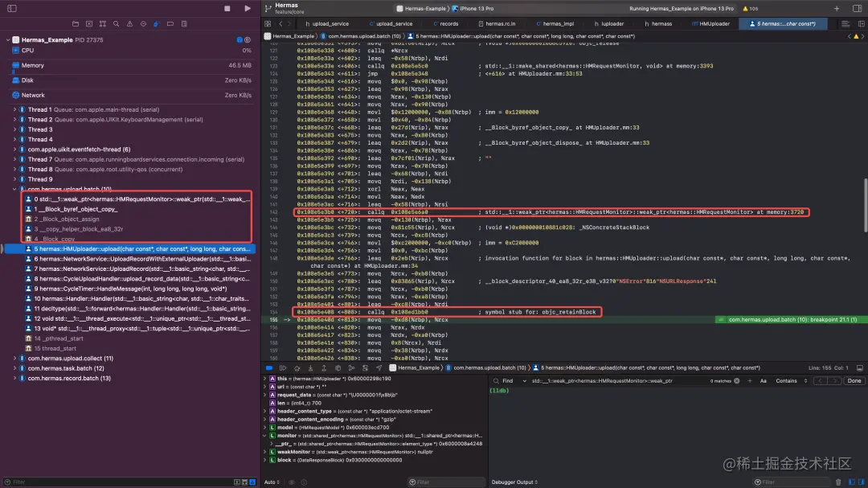Open the Find mode dropdown
Screen dimensions: 868x488
click(x=514, y=381)
